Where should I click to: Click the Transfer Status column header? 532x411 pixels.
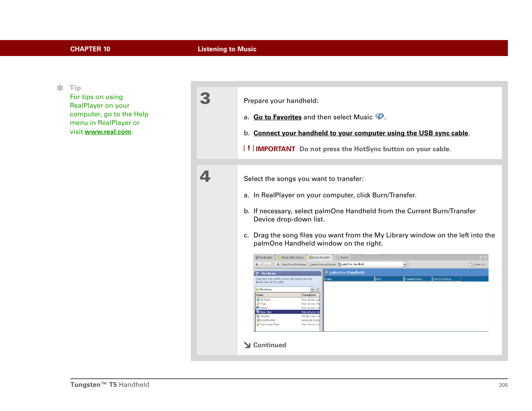coord(418,279)
